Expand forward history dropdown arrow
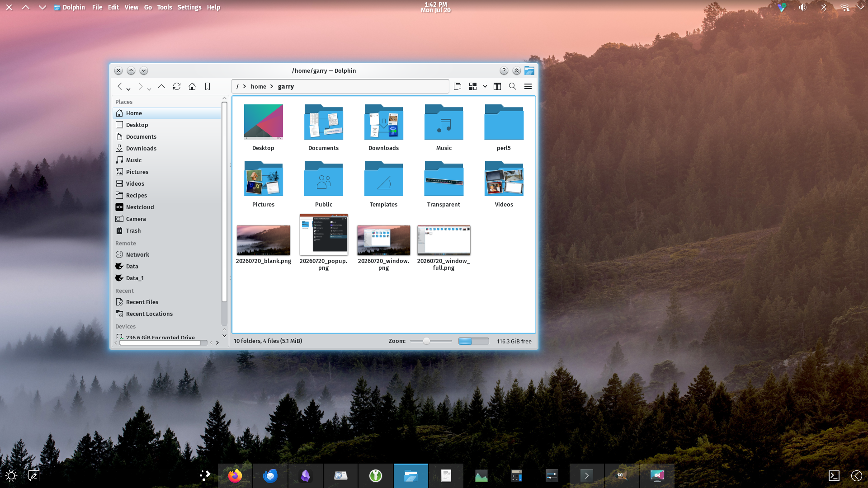Screen dimensions: 868x488 point(149,89)
